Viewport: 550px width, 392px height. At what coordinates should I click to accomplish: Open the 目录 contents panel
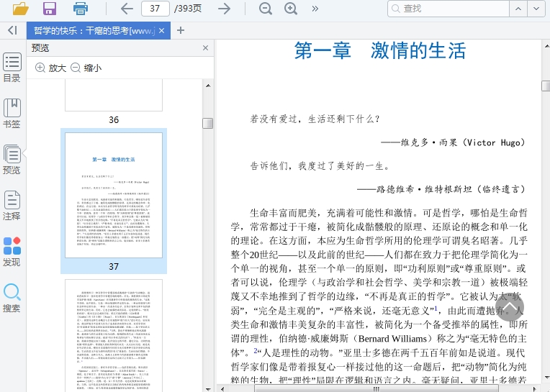tap(12, 68)
